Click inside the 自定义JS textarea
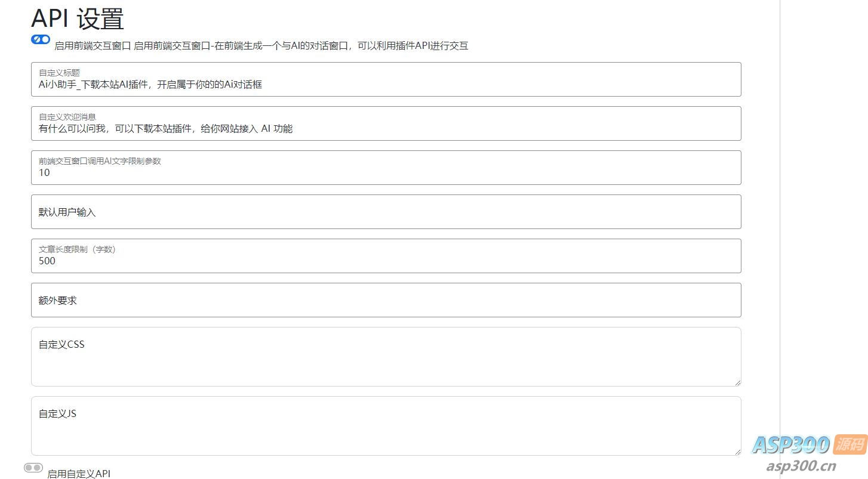This screenshot has width=868, height=479. 386,429
